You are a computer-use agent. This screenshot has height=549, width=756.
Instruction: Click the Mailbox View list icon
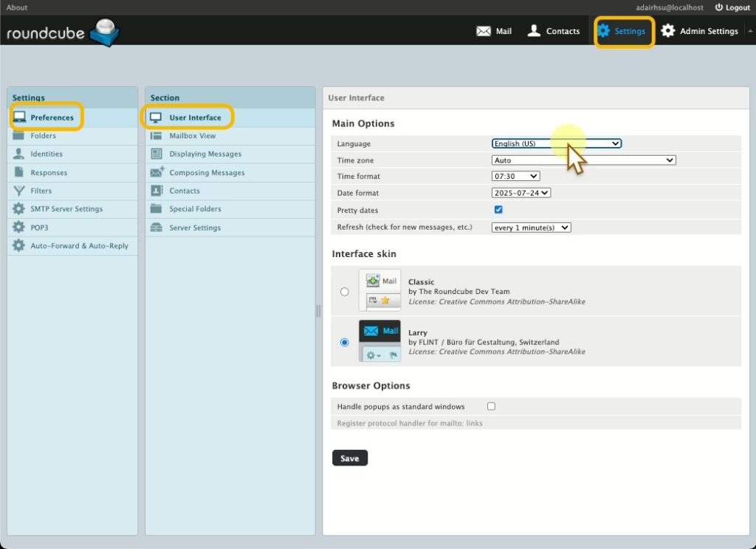pyautogui.click(x=157, y=135)
